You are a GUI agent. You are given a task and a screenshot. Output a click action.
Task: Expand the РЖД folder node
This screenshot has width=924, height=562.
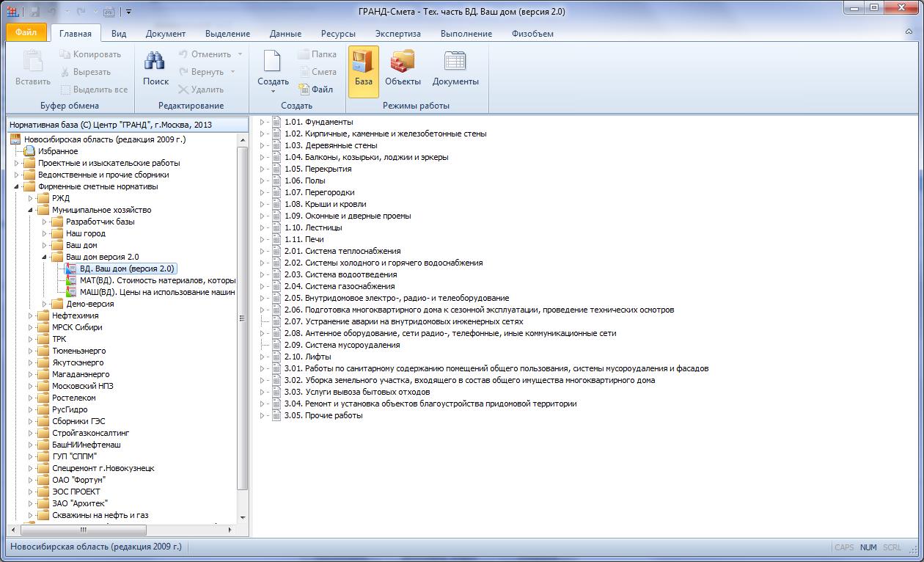tap(31, 198)
